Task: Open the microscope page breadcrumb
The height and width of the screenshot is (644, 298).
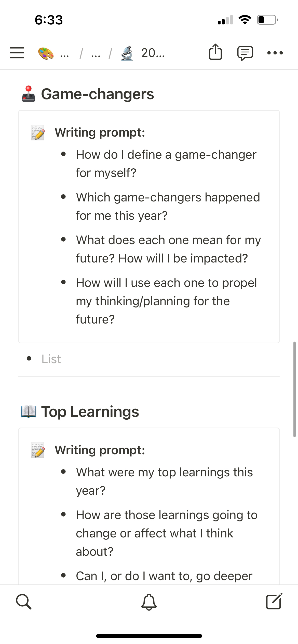Action: coord(127,53)
